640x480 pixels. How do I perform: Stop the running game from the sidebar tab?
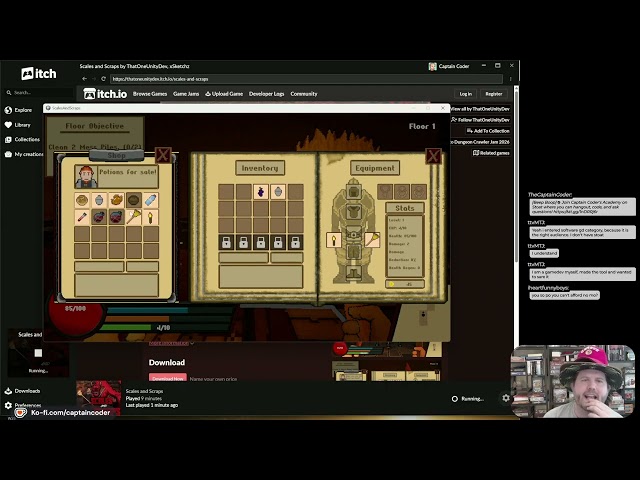pyautogui.click(x=38, y=353)
